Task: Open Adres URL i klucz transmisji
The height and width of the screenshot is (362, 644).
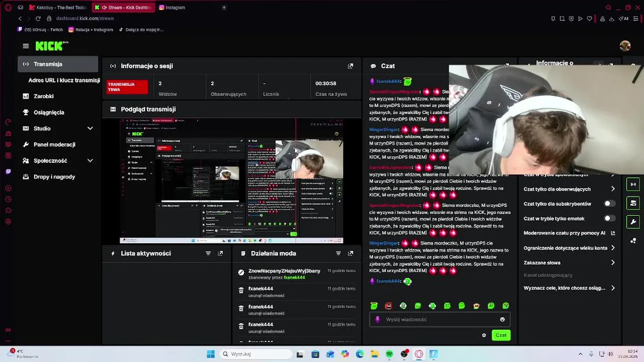Action: 64,80
